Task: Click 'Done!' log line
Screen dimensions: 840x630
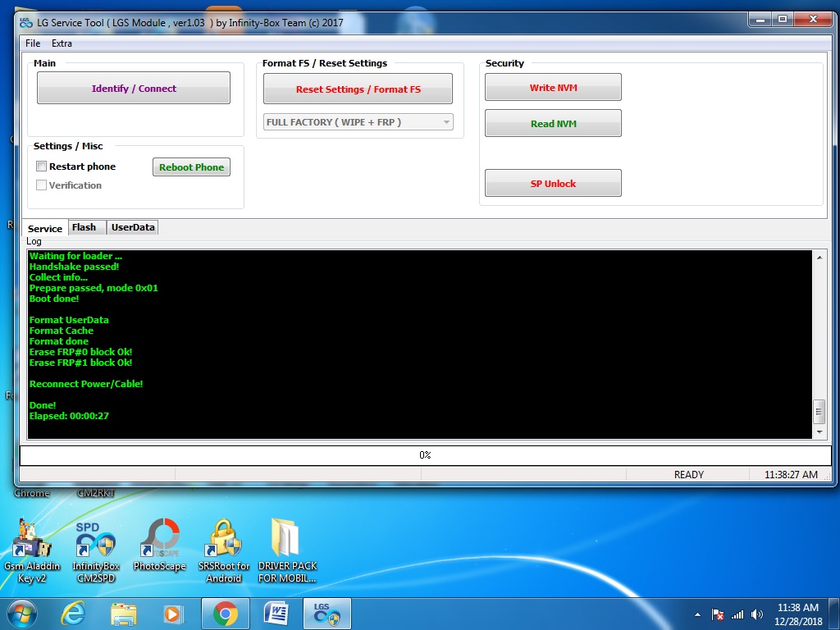Action: click(x=43, y=405)
